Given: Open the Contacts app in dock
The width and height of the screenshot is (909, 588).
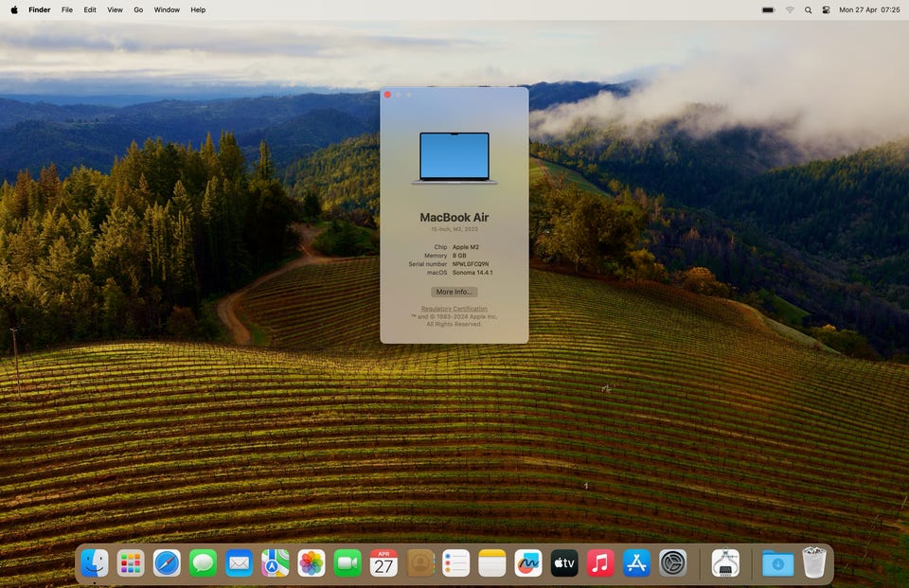Looking at the screenshot, I should 419,563.
